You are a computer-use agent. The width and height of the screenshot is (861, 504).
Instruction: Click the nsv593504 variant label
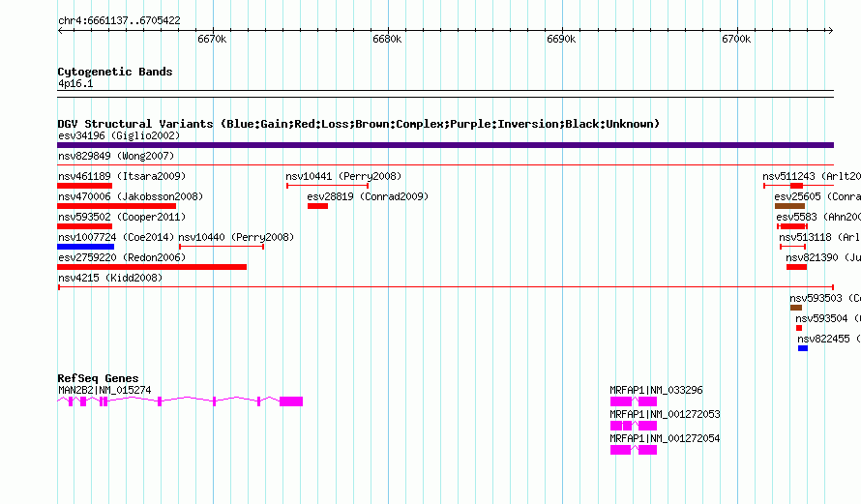pos(828,318)
